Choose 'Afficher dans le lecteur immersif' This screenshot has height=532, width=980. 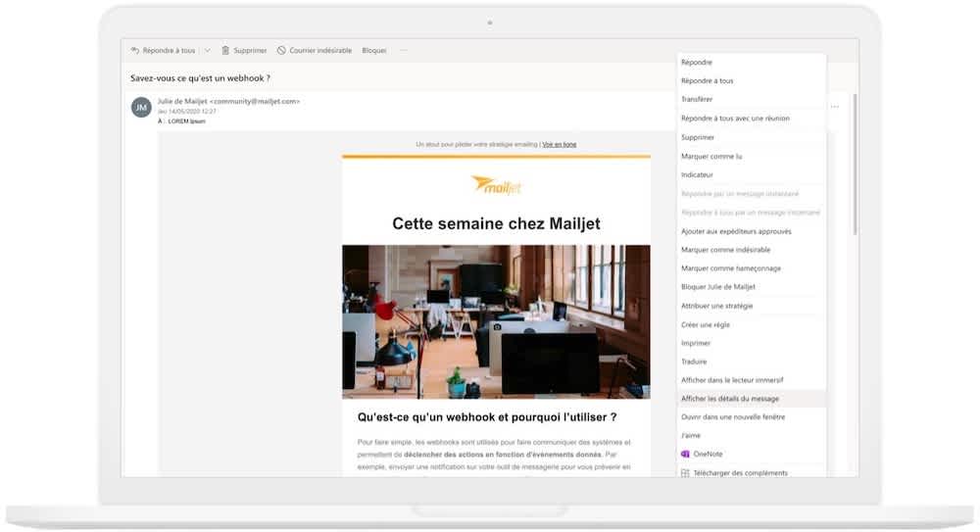tap(752, 380)
